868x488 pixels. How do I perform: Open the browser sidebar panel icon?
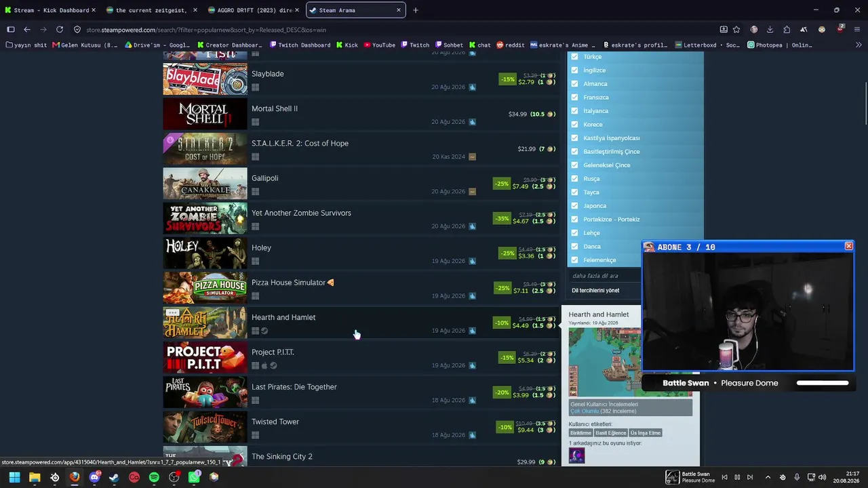[x=10, y=29]
